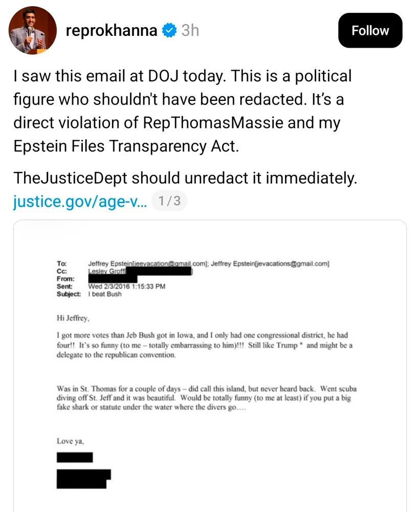Click the "Love ya," sign-off
The height and width of the screenshot is (512, 420).
tap(71, 439)
